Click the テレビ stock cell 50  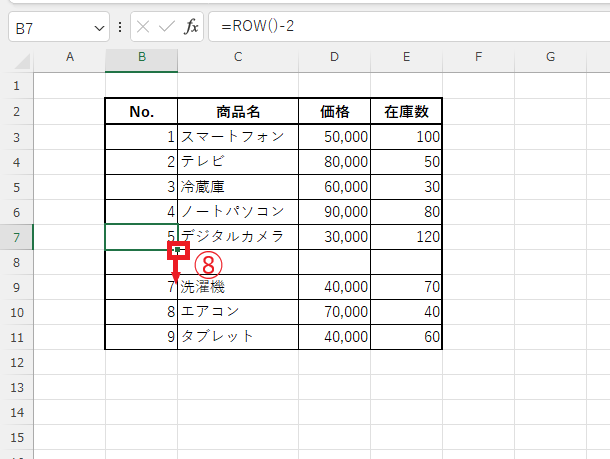[407, 162]
